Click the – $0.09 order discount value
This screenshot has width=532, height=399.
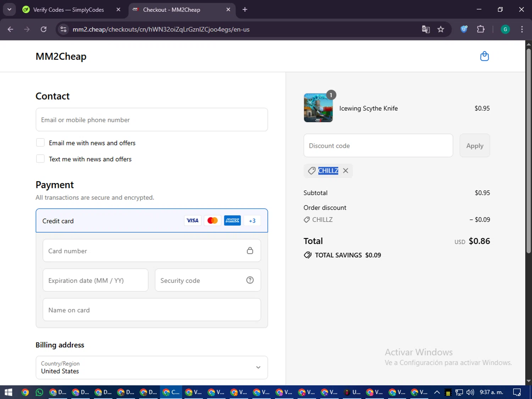480,220
